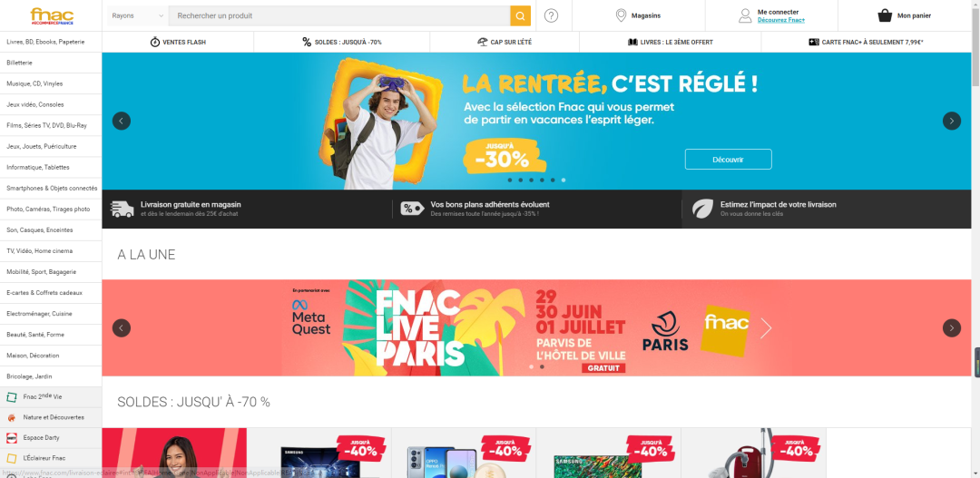Go to the Fnac logo homepage
This screenshot has width=980, height=478.
52,15
